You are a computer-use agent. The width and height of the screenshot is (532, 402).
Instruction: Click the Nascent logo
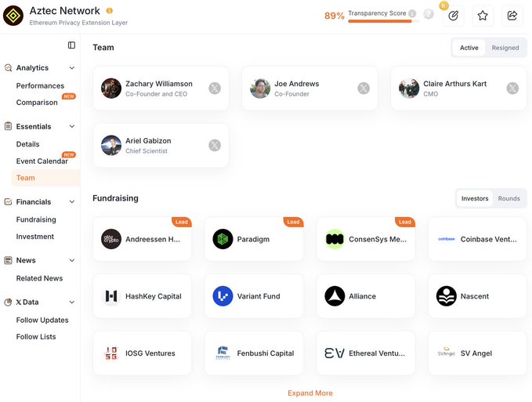tap(447, 296)
